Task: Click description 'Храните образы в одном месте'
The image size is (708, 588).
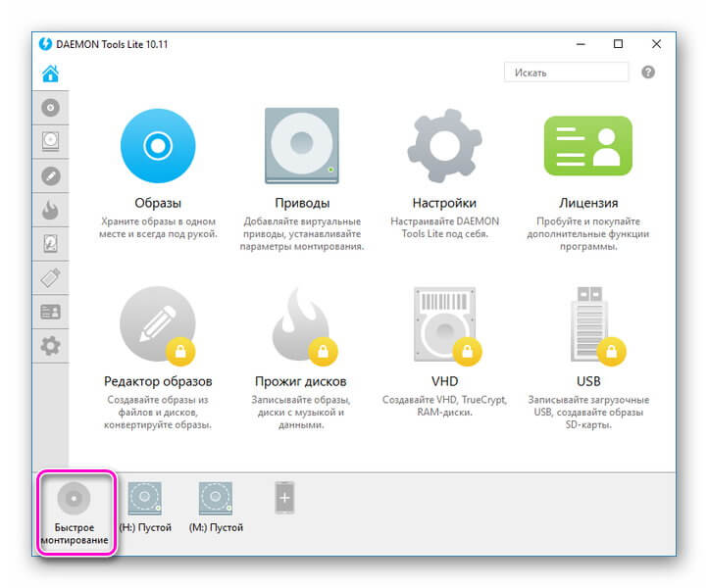Action: (158, 228)
